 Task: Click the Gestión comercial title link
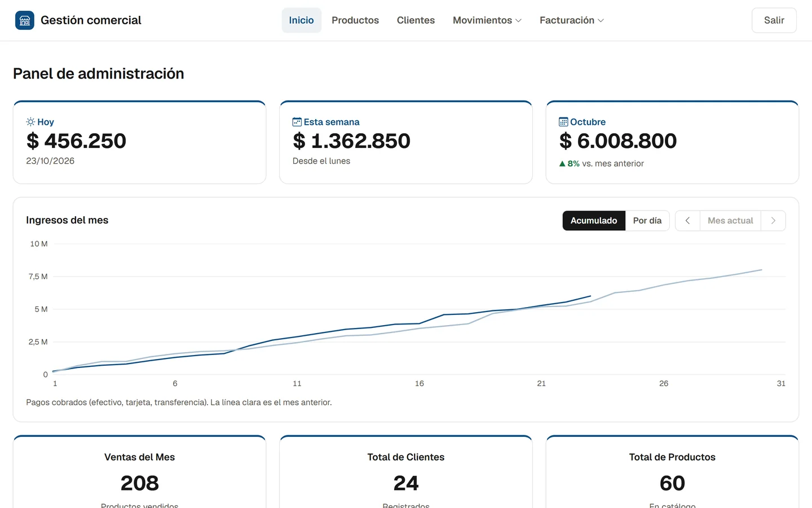(91, 20)
